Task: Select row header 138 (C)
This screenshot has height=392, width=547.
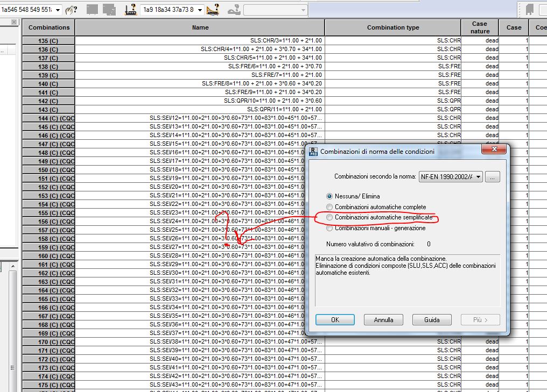Action: coord(48,67)
